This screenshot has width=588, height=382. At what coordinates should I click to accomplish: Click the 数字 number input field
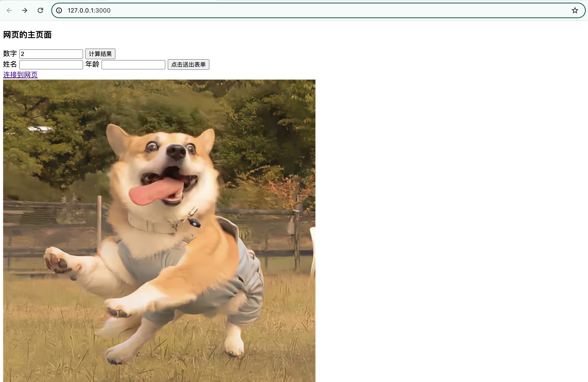(51, 54)
